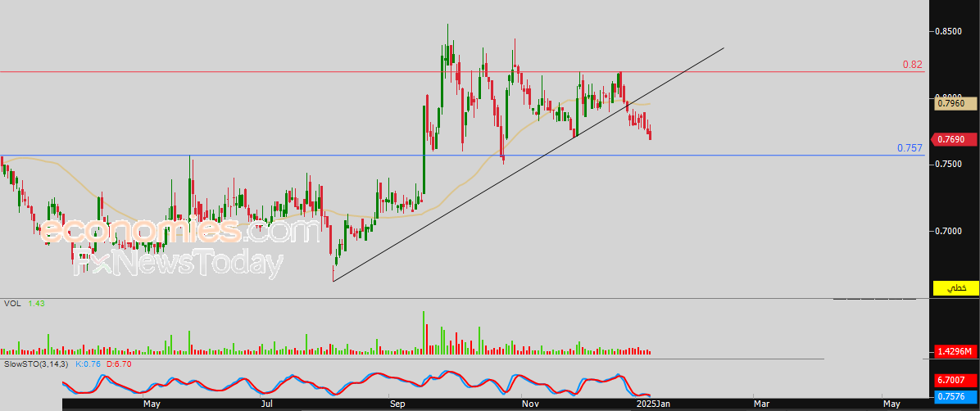Click the 2025Jan date on time axis
The width and height of the screenshot is (980, 411).
(653, 404)
